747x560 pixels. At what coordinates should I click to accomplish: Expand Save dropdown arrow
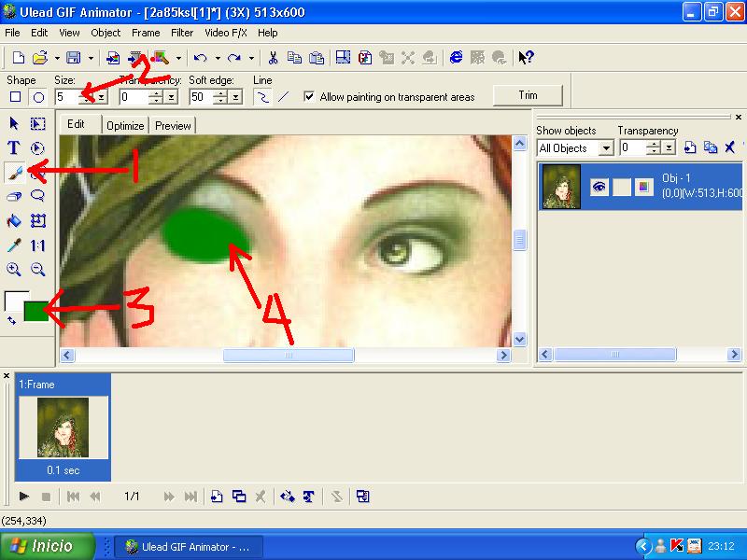point(91,58)
